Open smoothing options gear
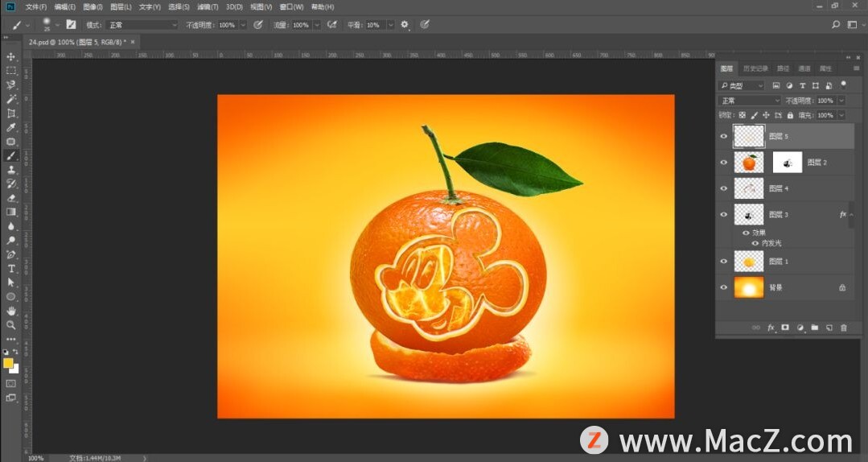868x462 pixels. pos(405,24)
